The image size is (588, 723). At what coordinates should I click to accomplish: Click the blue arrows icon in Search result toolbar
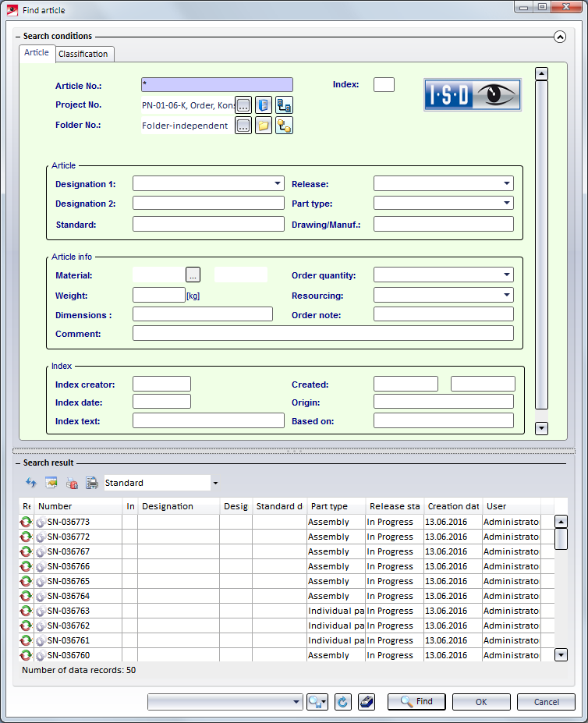(x=31, y=484)
